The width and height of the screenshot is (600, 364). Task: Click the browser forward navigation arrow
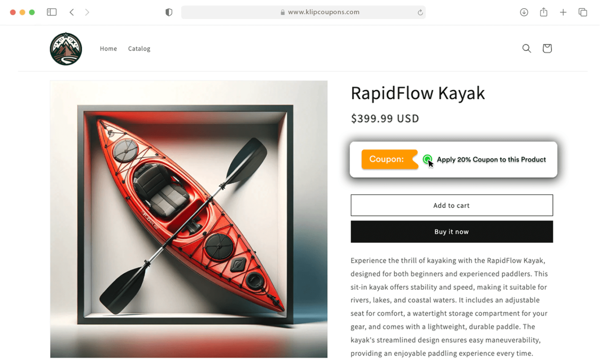coord(87,12)
